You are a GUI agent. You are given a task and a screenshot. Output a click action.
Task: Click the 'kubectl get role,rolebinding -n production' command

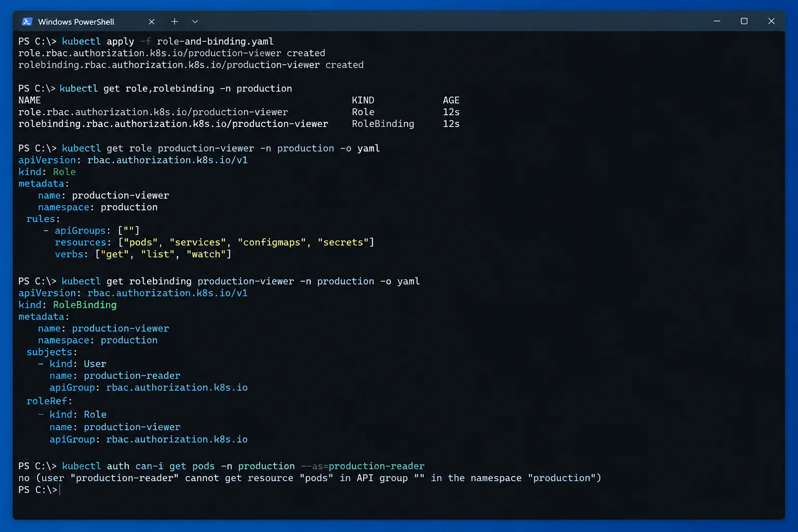(176, 88)
